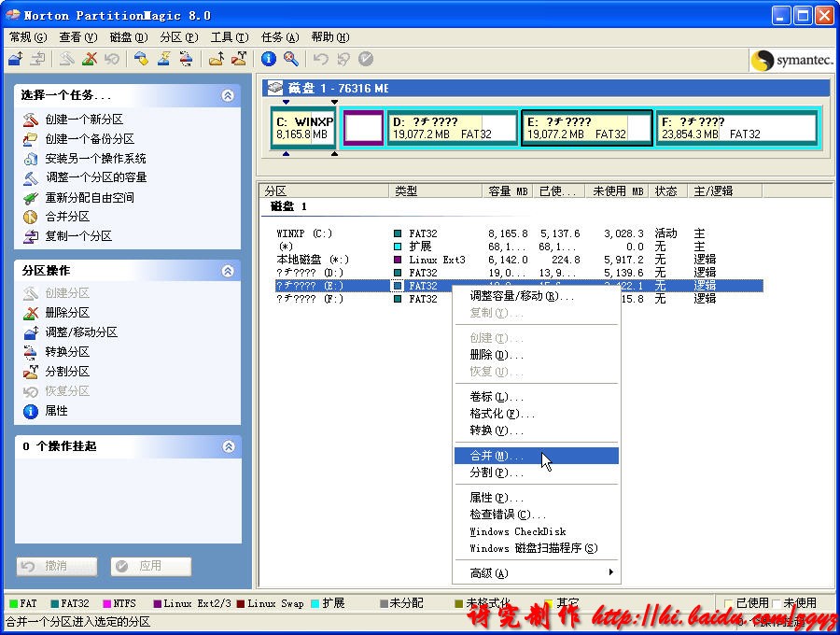Click the 应用 button
Viewport: 840px width, 635px height.
coord(151,566)
